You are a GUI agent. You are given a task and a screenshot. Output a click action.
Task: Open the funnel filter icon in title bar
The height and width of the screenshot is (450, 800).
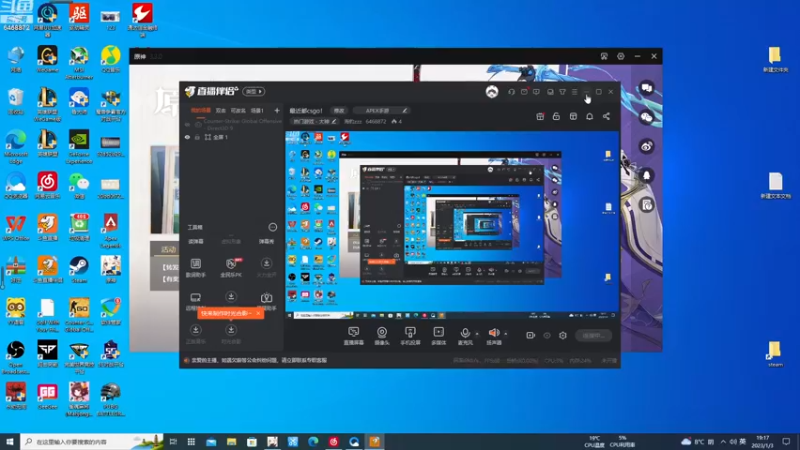(562, 92)
